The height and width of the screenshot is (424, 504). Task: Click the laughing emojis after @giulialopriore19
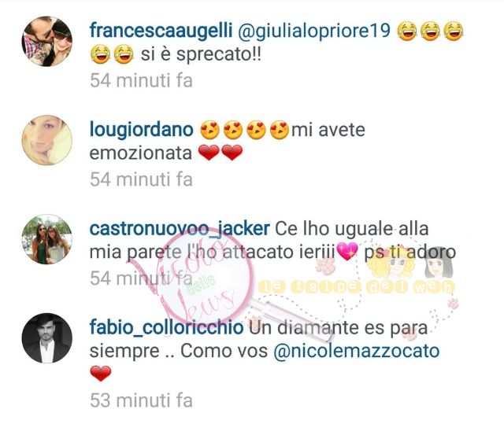pos(431,31)
